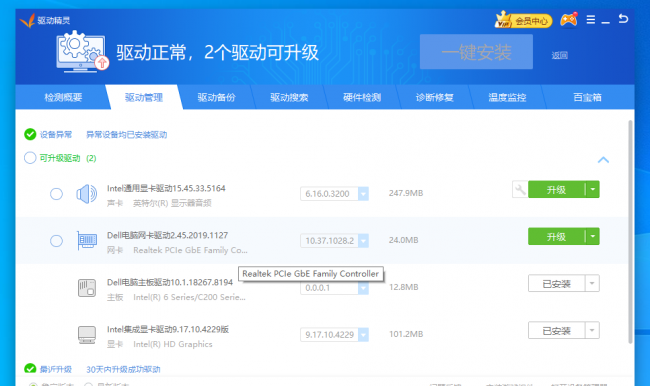Screen dimensions: 650x386
Task: Open the 会员中心 VIP crown badge
Action: coord(523,20)
